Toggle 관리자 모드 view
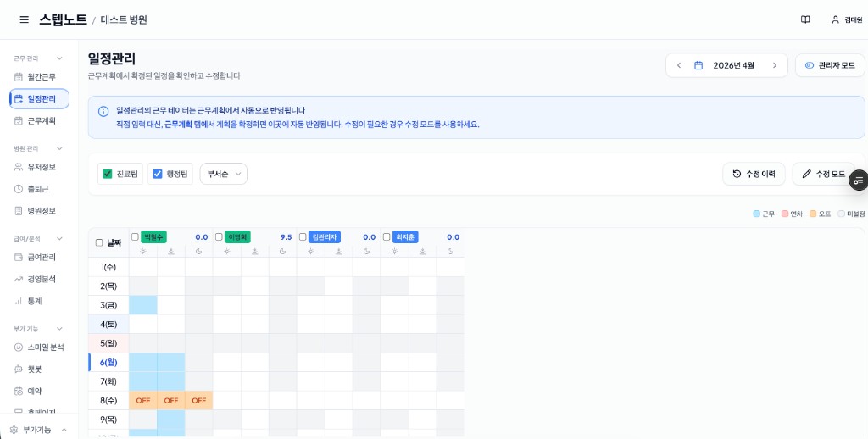This screenshot has height=439, width=868. click(830, 65)
